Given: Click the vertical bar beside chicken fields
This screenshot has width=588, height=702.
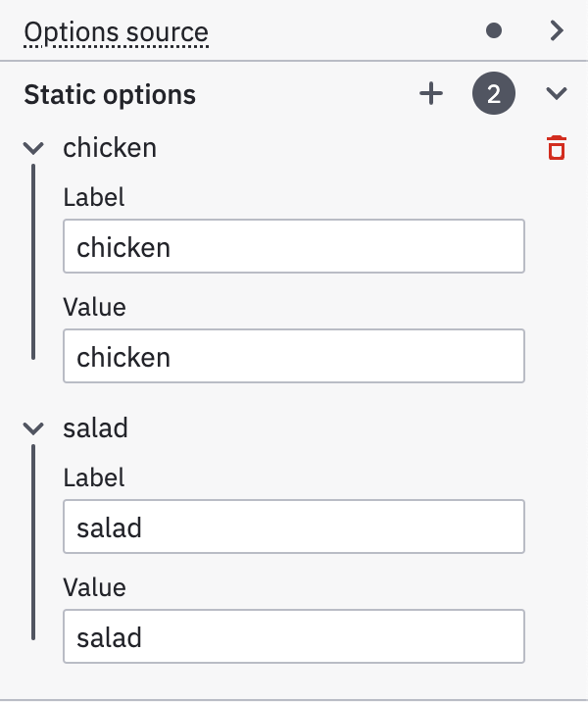Looking at the screenshot, I should pos(33,263).
